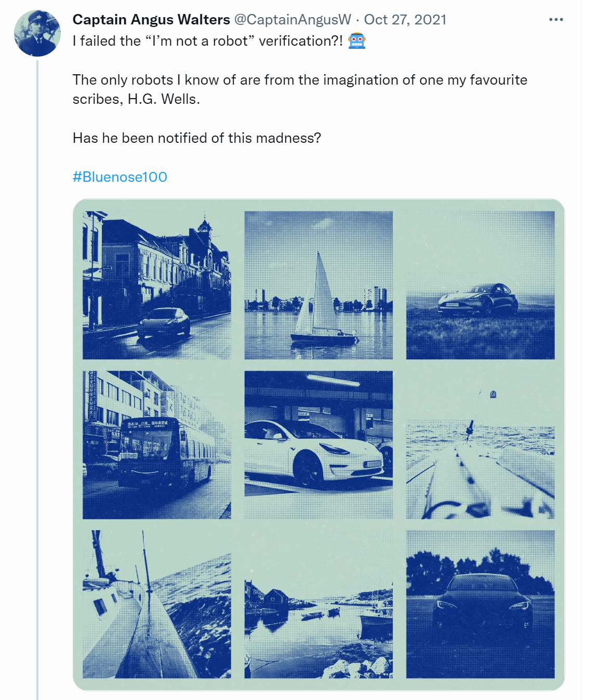Viewport: 598px width, 700px height.
Task: Choose the city bus image tile
Action: (156, 445)
